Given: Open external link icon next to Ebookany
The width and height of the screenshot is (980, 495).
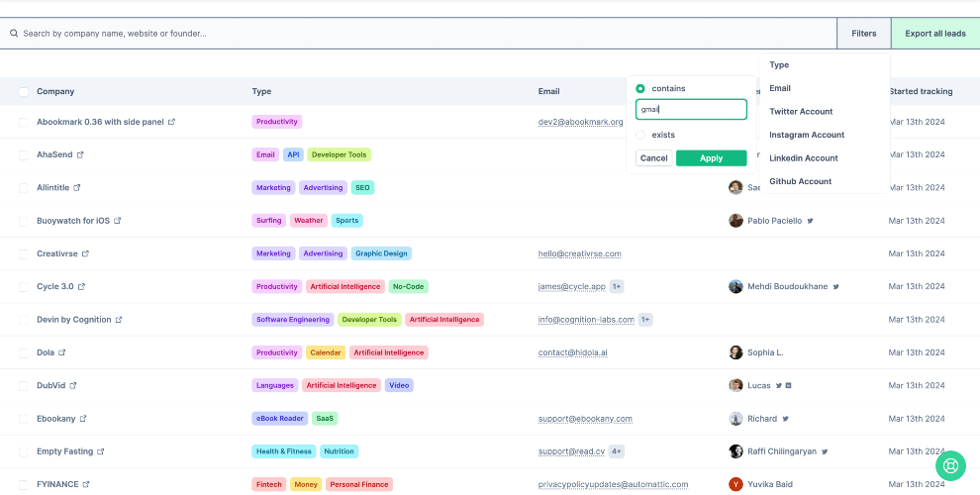Looking at the screenshot, I should click(83, 419).
